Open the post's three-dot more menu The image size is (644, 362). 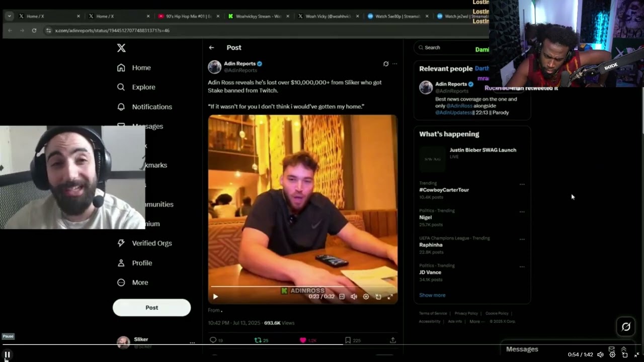[x=395, y=64]
